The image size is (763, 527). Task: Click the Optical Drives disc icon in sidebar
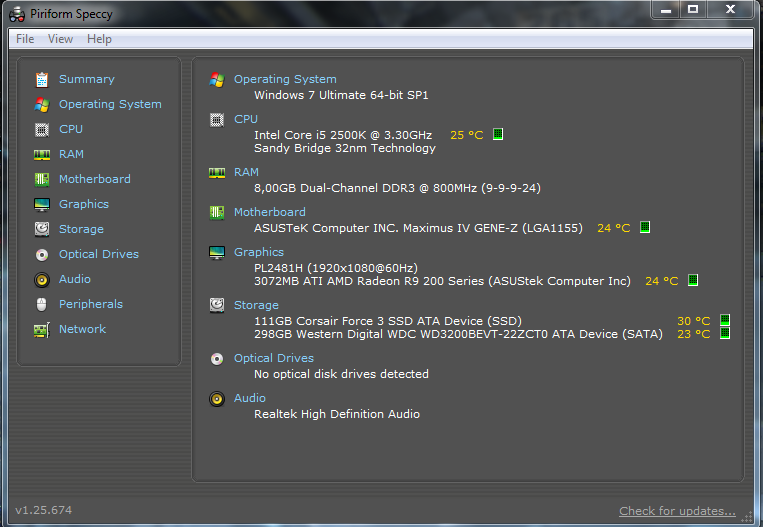(x=42, y=254)
